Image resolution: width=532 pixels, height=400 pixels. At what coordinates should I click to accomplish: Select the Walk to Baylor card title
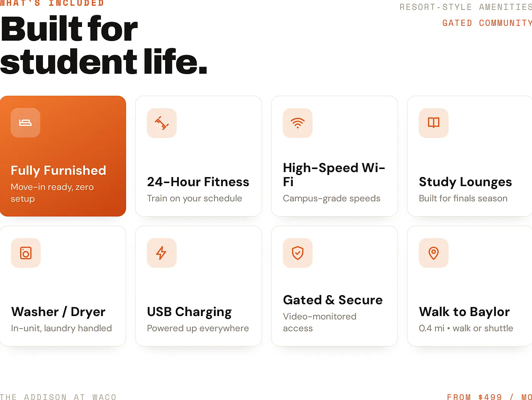(x=464, y=312)
